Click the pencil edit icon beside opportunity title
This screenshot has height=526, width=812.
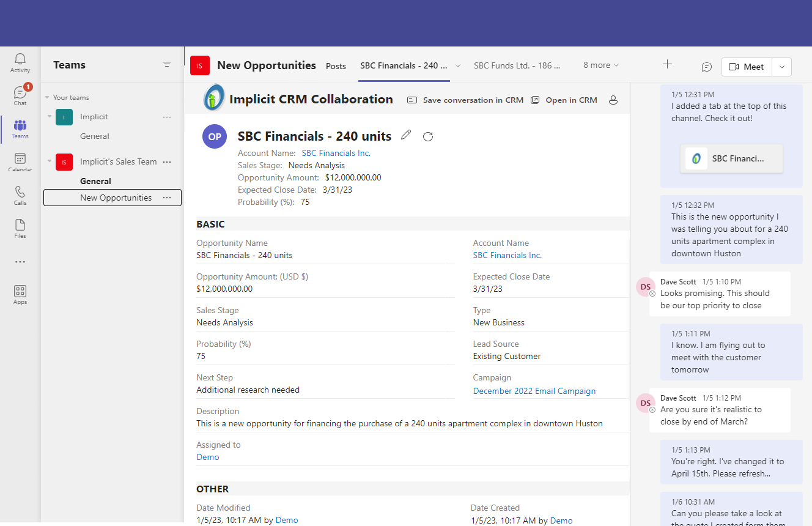pos(406,135)
